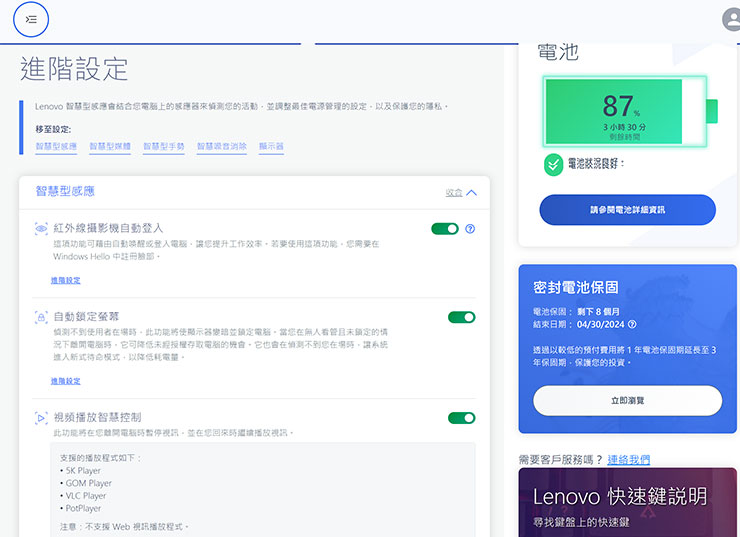Image resolution: width=740 pixels, height=537 pixels.
Task: Open the navigation menu icon at top left
Action: (x=31, y=19)
